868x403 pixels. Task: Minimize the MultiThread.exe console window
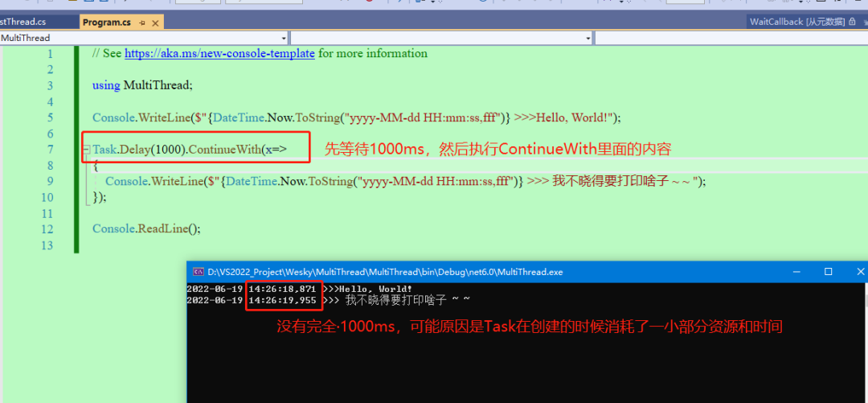point(796,272)
